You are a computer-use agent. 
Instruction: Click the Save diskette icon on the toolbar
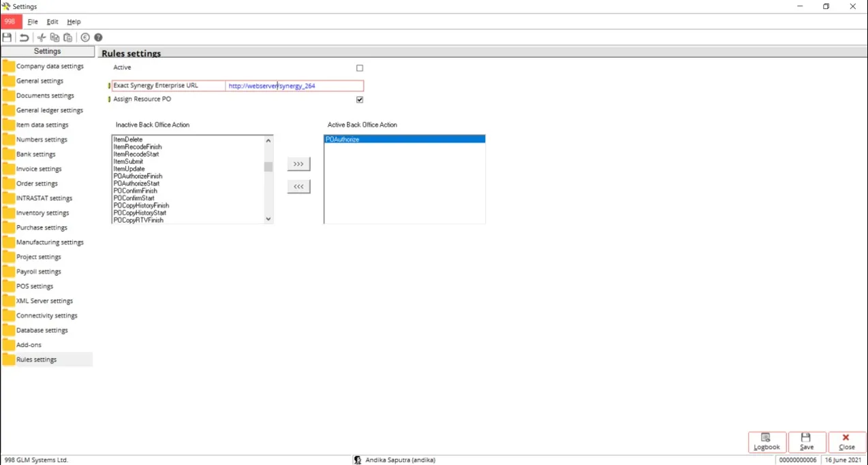coord(7,37)
